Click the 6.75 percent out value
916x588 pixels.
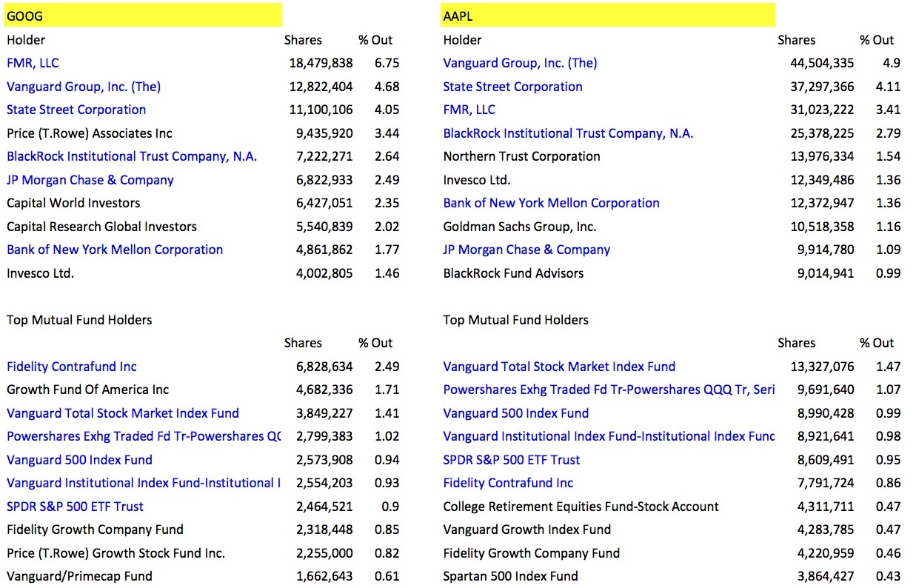387,63
